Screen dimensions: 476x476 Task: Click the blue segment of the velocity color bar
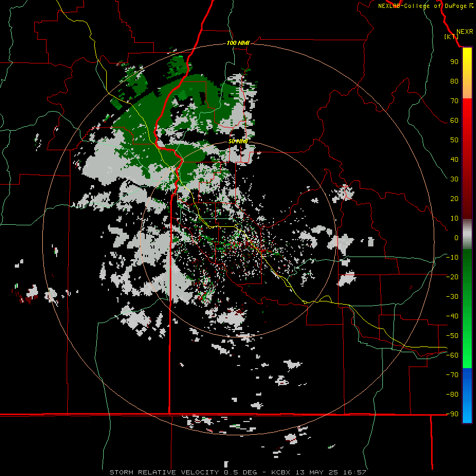467,396
